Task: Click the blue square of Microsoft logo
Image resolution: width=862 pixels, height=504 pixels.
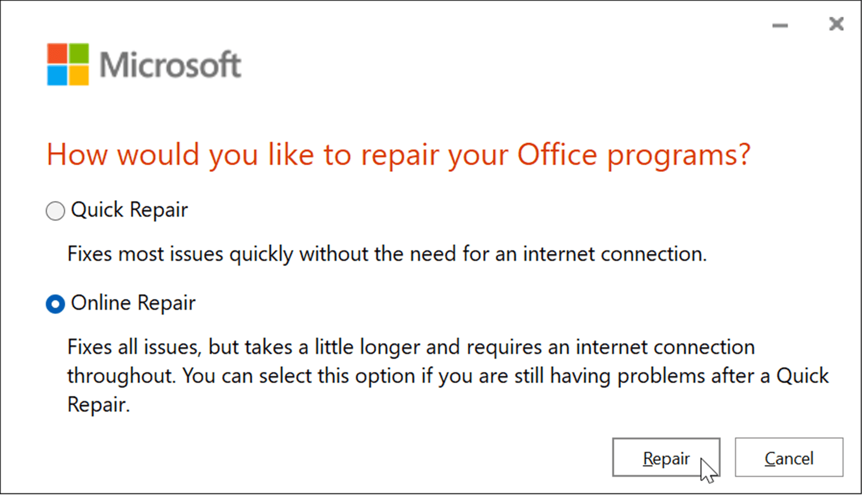Action: tap(57, 75)
